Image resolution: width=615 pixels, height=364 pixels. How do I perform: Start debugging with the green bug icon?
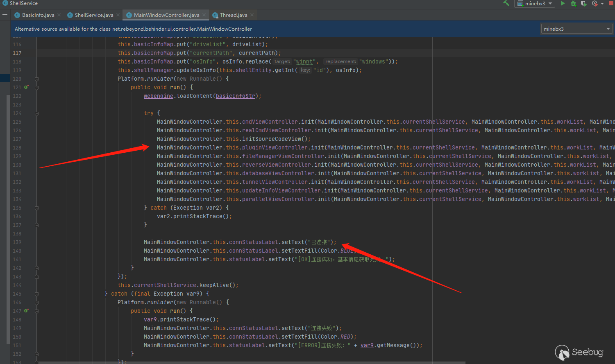tap(573, 3)
